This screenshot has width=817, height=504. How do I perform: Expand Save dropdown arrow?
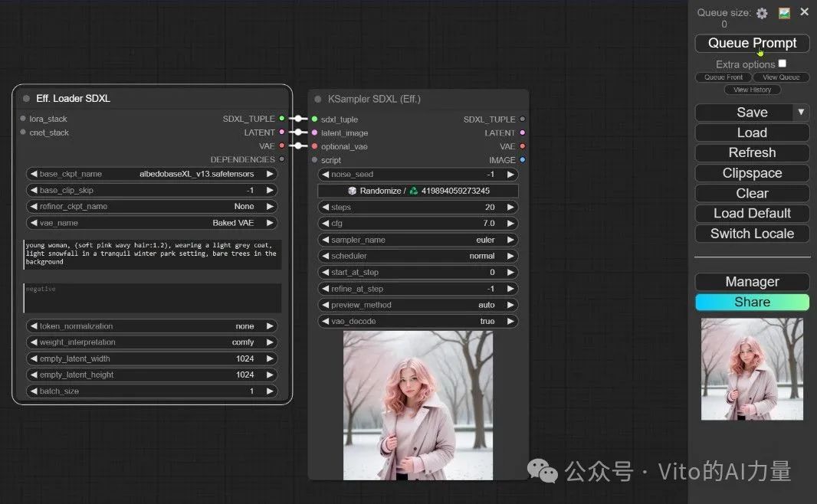point(802,112)
